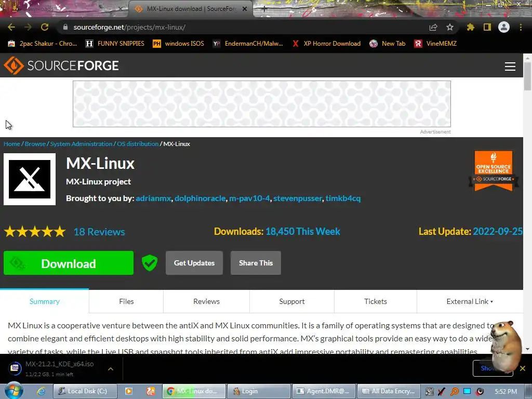Switch to the Support tab

[x=292, y=301]
